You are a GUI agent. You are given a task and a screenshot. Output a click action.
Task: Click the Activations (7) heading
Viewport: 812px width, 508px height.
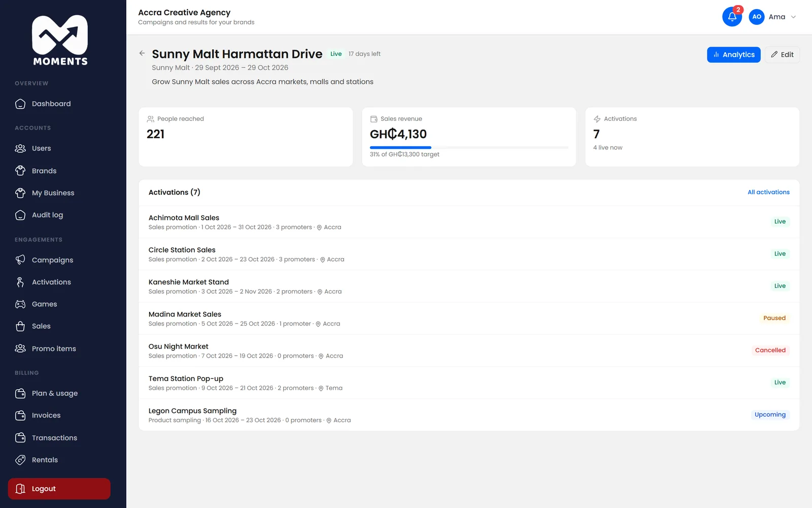(x=174, y=192)
